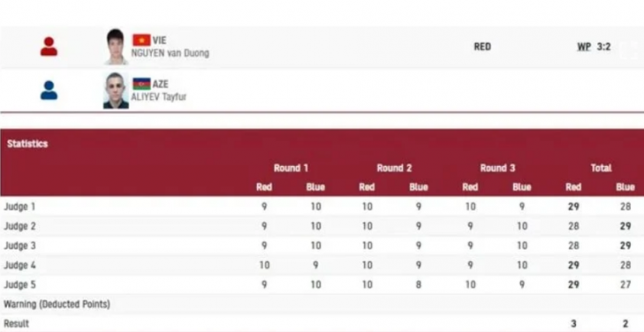Image resolution: width=644 pixels, height=332 pixels.
Task: Click the red corner athlete icon
Action: tap(49, 47)
